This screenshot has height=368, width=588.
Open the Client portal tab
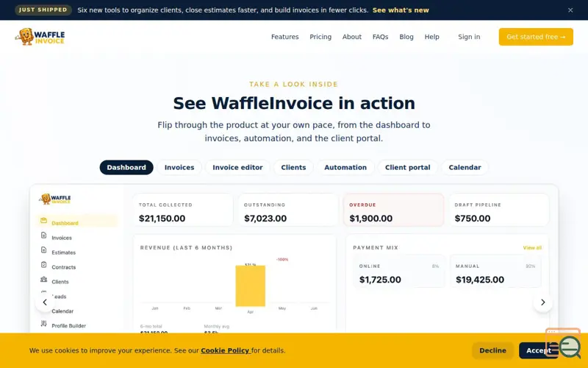coord(407,168)
